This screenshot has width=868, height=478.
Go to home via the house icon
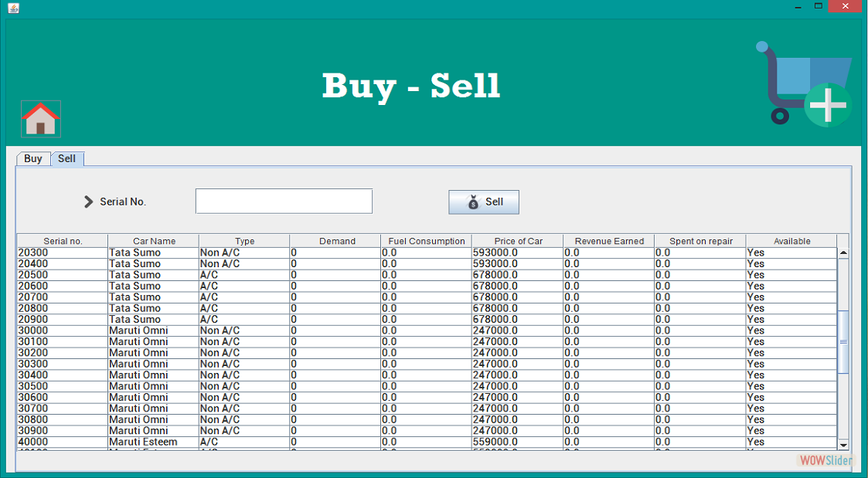point(41,119)
